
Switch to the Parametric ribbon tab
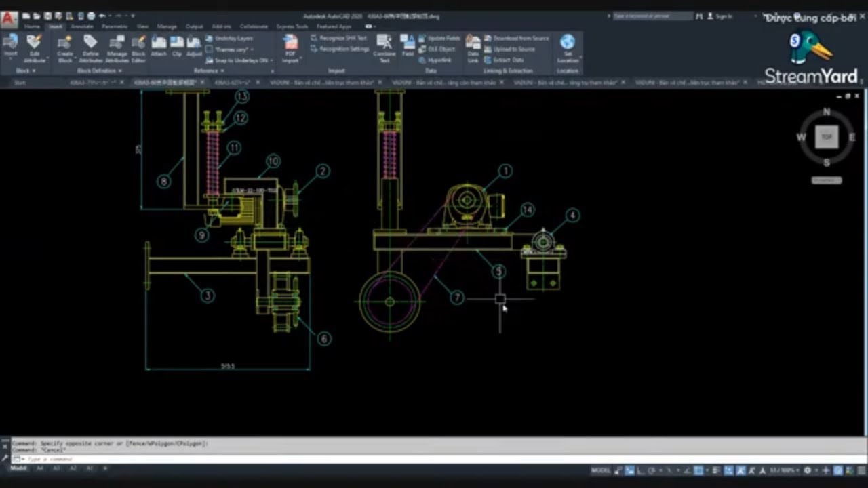[115, 26]
